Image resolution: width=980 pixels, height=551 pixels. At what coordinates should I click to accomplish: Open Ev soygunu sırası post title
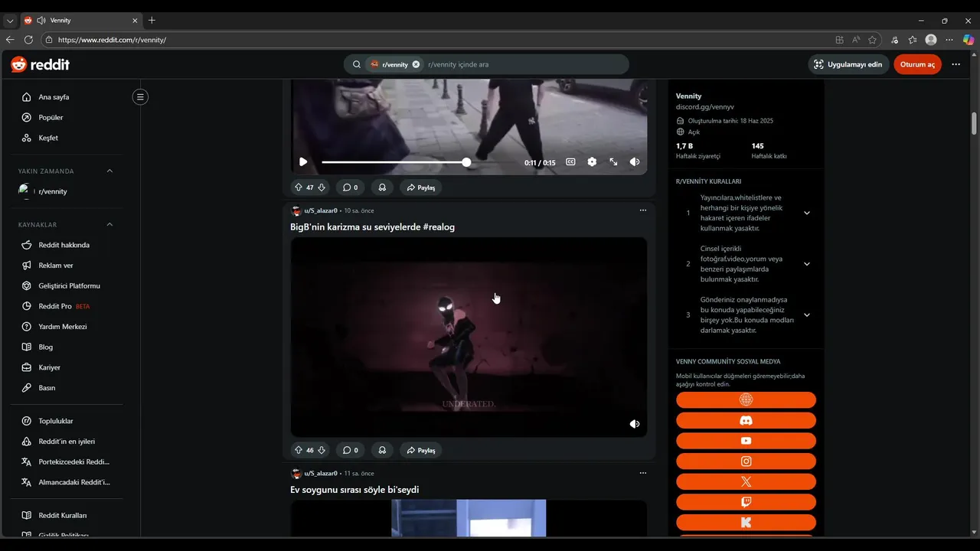pyautogui.click(x=354, y=490)
